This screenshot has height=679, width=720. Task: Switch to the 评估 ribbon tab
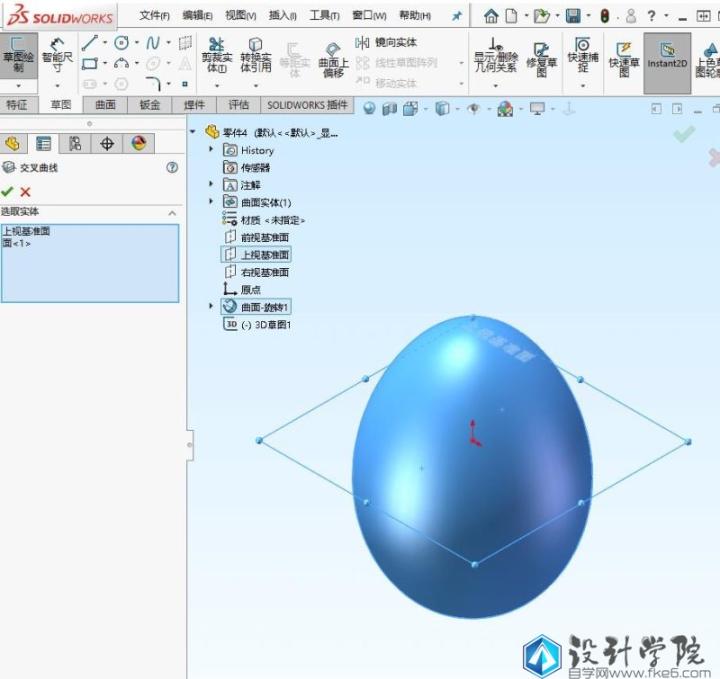239,105
